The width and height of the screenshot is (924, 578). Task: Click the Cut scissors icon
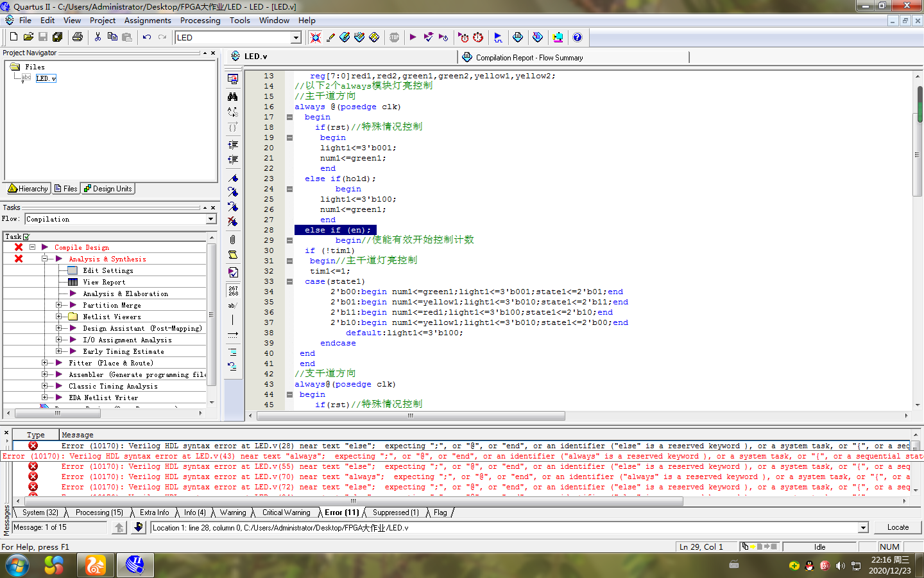pyautogui.click(x=98, y=37)
